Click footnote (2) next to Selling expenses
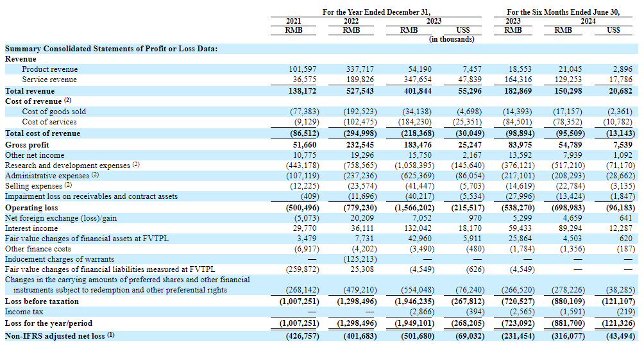 coord(68,185)
